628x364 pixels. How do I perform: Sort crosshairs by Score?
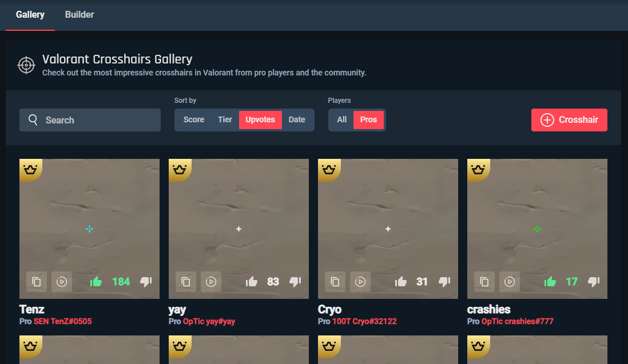click(x=194, y=119)
